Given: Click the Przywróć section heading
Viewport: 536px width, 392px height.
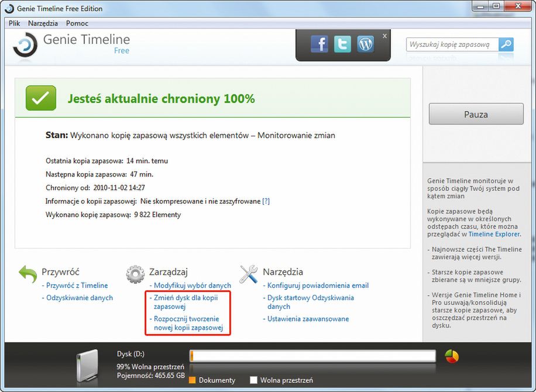Looking at the screenshot, I should (60, 271).
